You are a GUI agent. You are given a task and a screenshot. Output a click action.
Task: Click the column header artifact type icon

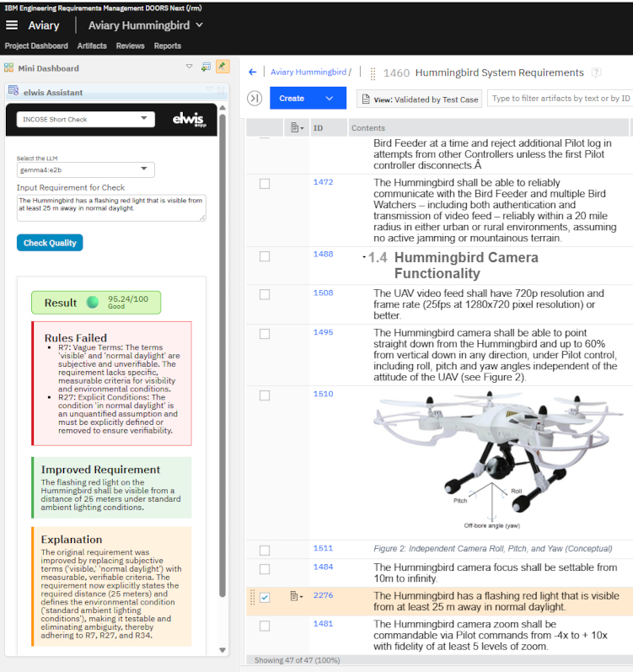point(296,127)
